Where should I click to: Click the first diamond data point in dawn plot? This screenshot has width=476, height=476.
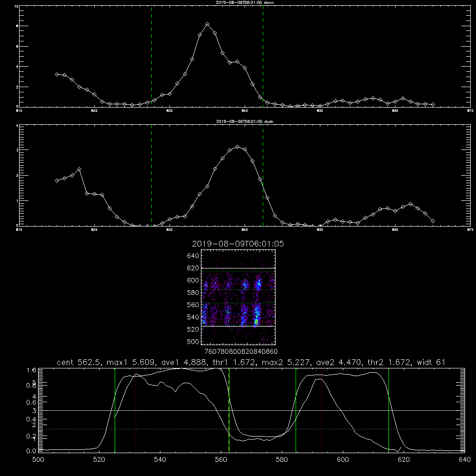pos(57,74)
